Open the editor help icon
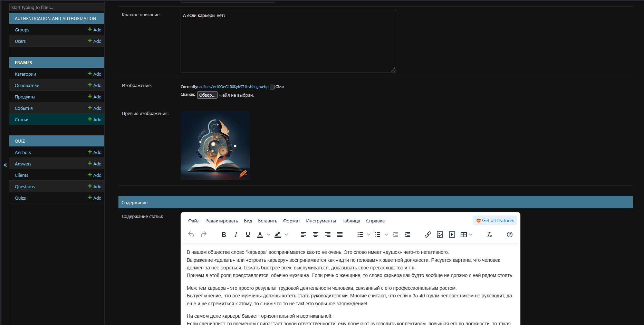644x325 pixels. coord(509,235)
